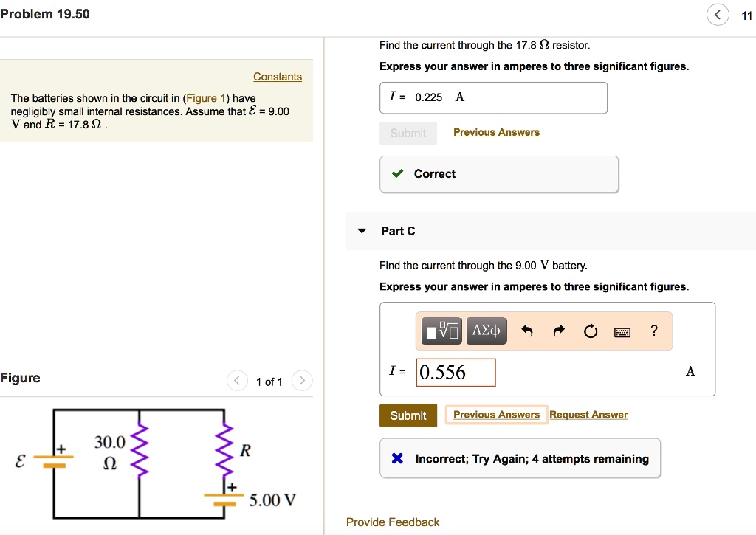Click the Request Answer link
Screen dimensions: 756x535
coord(588,414)
